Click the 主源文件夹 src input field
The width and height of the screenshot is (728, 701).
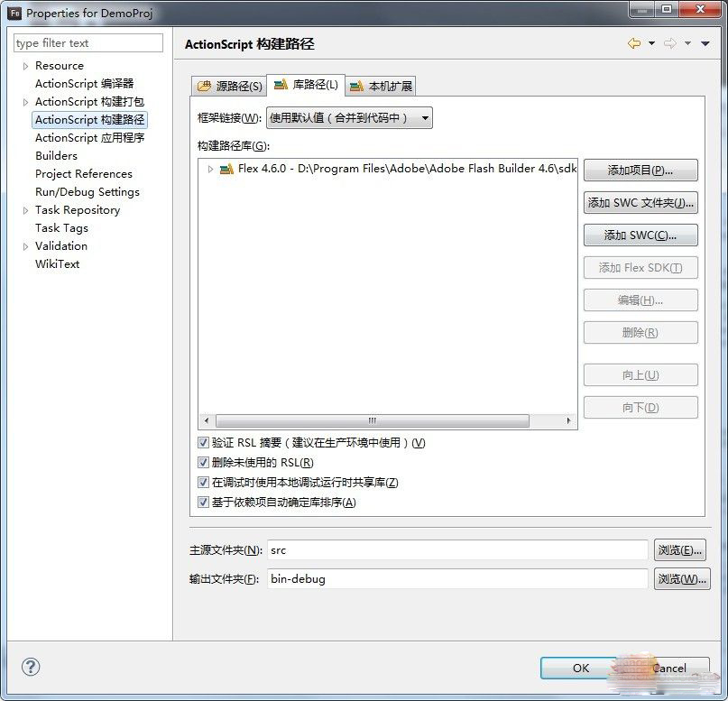coord(457,550)
